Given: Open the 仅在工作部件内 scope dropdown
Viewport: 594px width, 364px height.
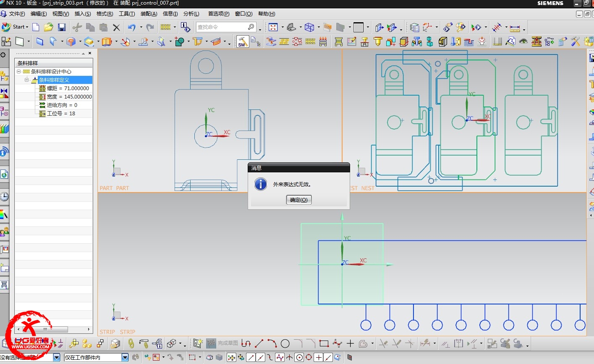Looking at the screenshot, I should point(125,358).
